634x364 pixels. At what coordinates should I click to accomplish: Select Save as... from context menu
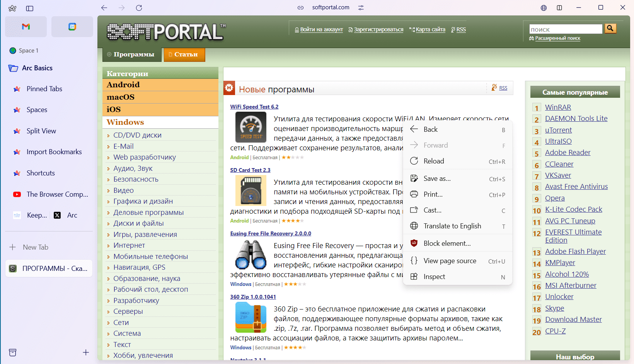tap(458, 179)
